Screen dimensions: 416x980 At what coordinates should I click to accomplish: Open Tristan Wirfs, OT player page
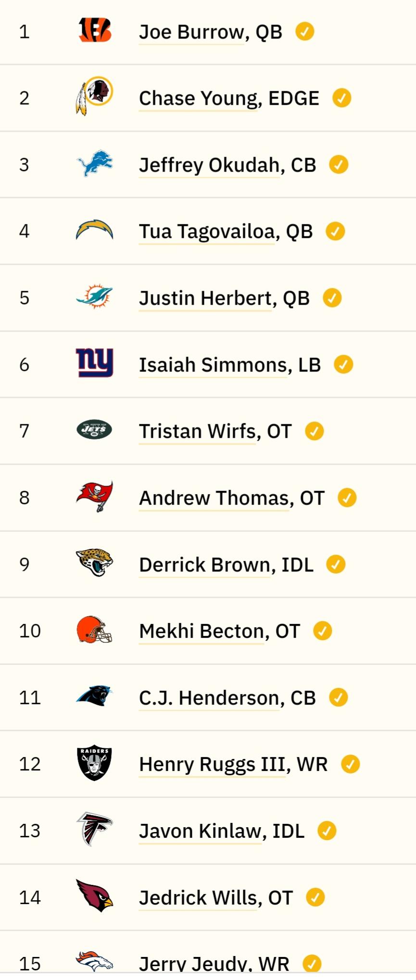pos(215,432)
